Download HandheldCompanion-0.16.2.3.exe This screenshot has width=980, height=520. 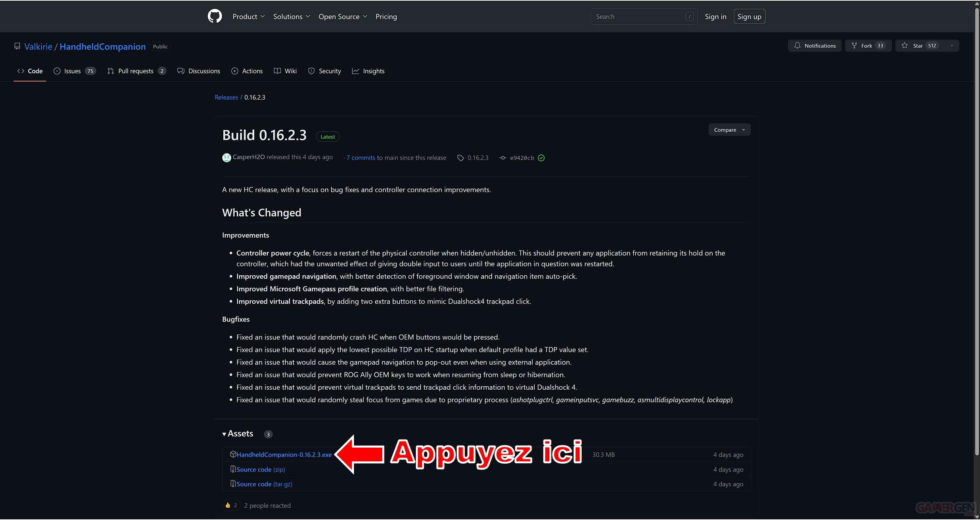tap(284, 454)
